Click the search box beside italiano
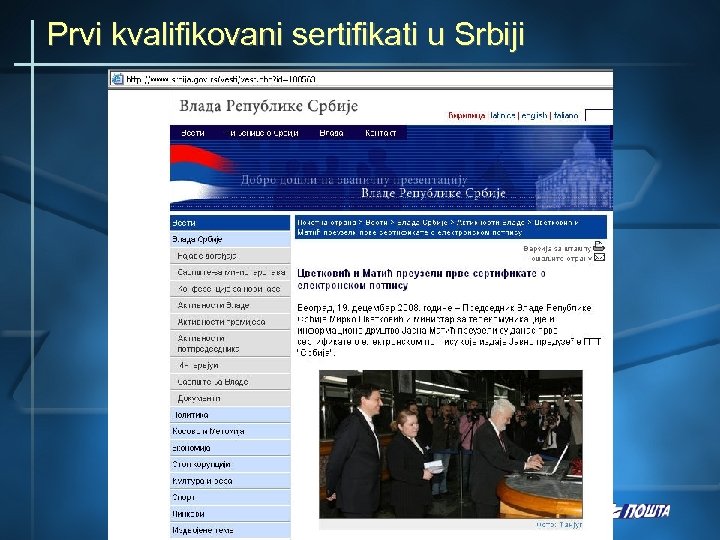This screenshot has width=720, height=540. coord(599,115)
